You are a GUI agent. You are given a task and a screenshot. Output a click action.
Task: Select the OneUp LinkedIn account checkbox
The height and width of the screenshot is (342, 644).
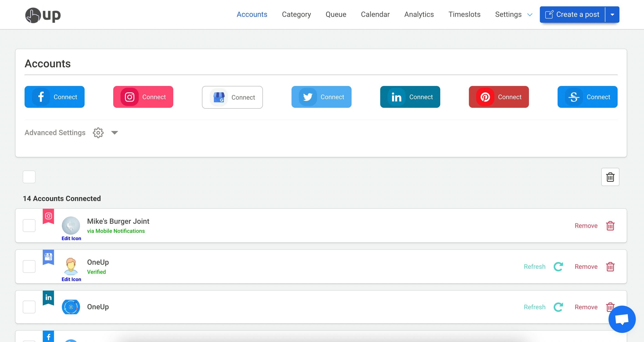tap(29, 307)
